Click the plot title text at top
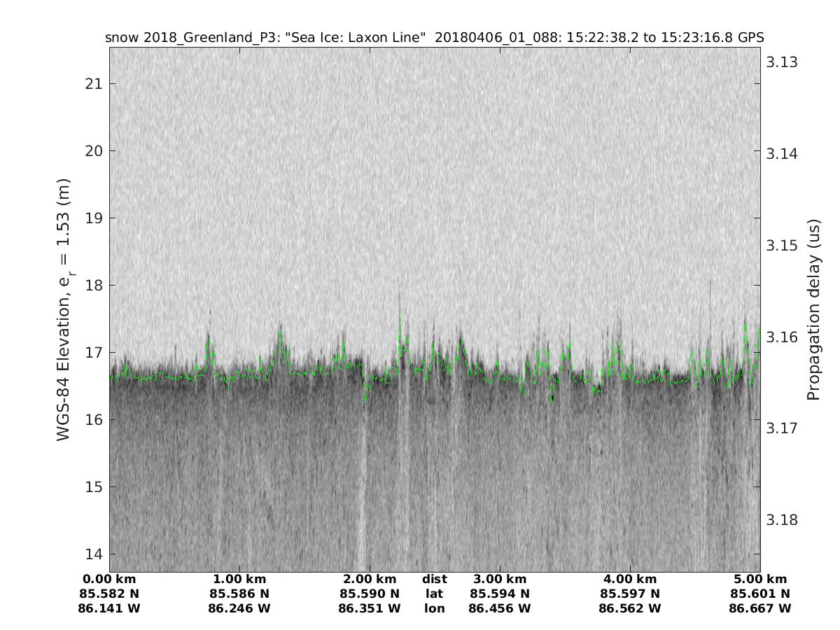 [434, 37]
